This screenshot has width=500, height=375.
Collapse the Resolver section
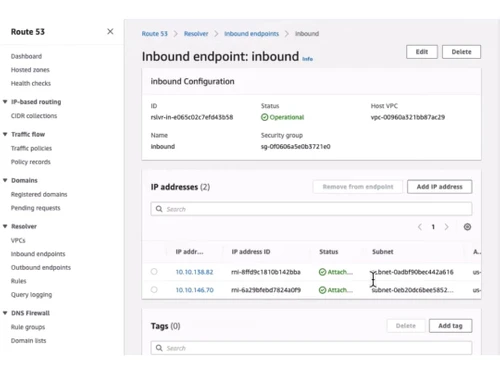(x=5, y=226)
